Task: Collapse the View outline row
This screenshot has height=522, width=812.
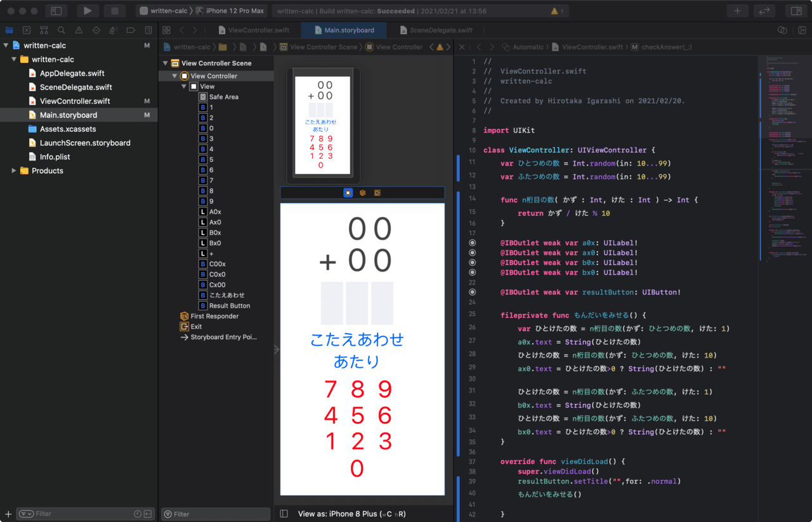Action: [x=185, y=86]
